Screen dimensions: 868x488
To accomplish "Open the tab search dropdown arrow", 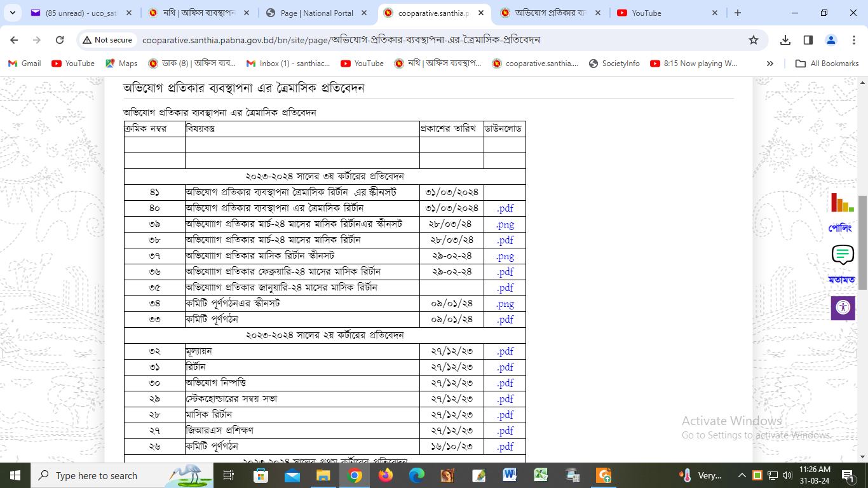I will [12, 13].
